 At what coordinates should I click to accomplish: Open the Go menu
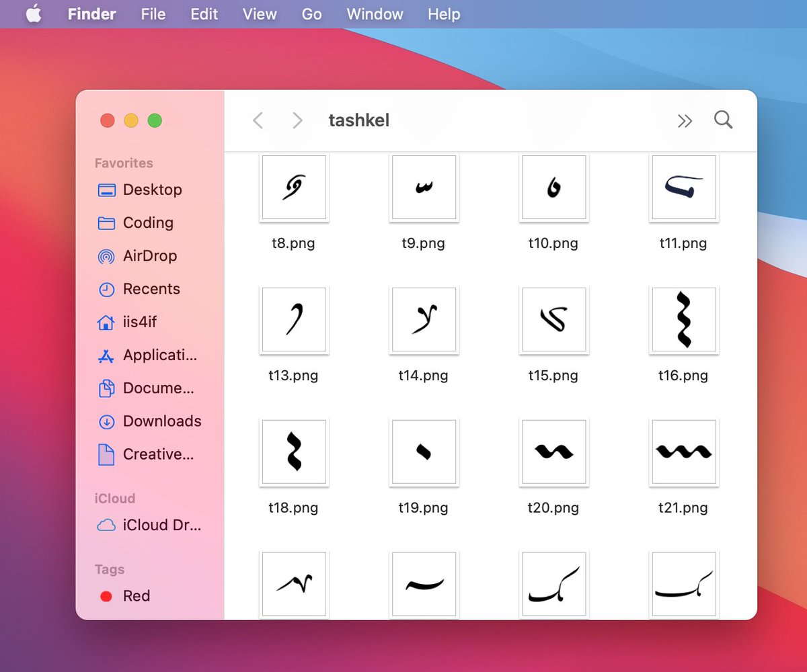coord(312,14)
